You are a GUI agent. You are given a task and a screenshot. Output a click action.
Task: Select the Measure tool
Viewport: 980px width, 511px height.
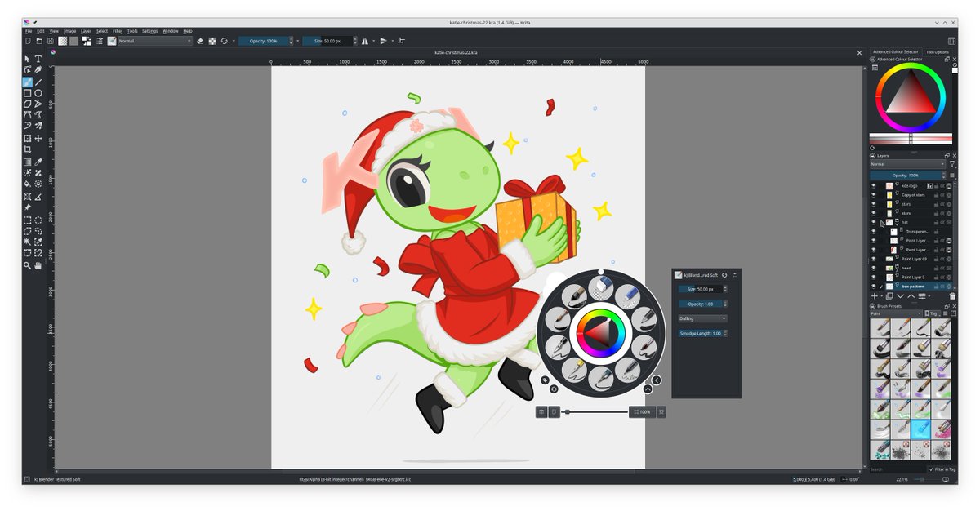click(38, 197)
